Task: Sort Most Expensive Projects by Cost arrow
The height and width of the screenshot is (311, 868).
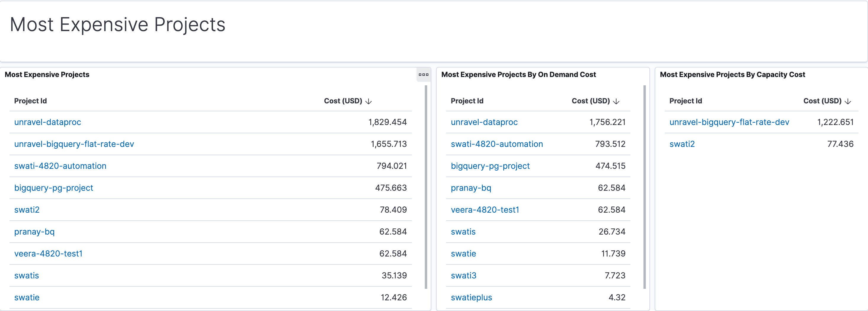Action: [x=369, y=101]
